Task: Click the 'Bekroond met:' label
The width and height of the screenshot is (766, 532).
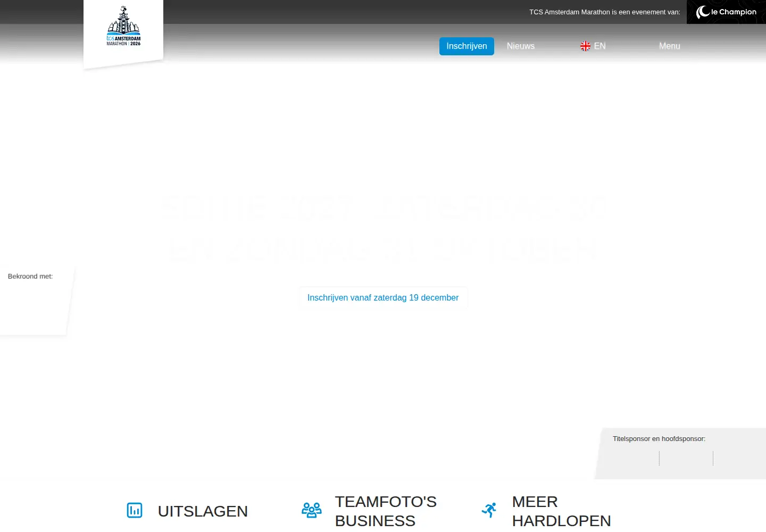Action: 30,276
